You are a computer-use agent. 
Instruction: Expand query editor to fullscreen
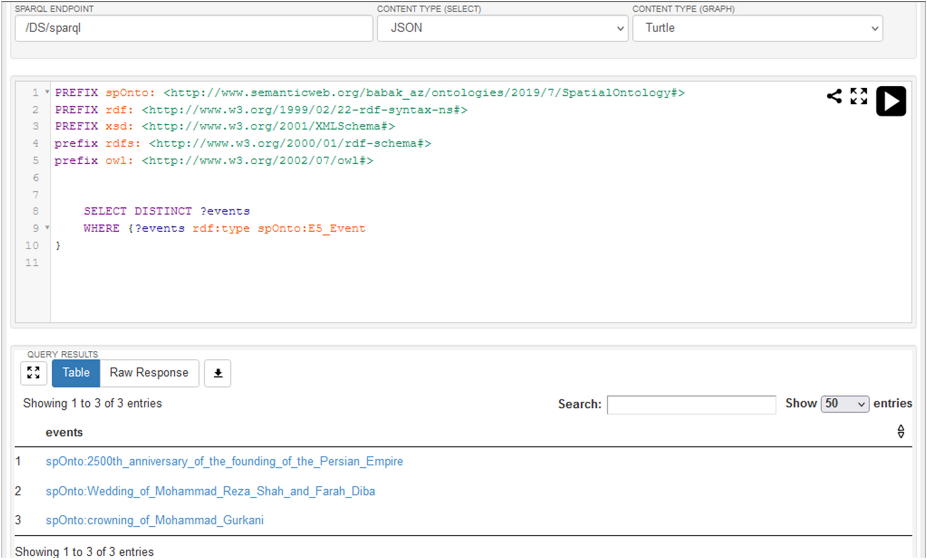tap(859, 96)
